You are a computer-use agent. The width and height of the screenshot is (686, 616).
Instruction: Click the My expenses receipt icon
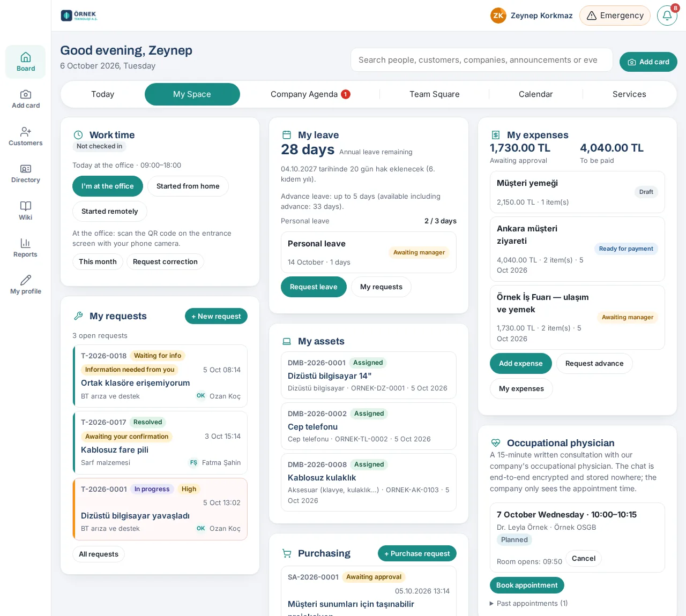pyautogui.click(x=496, y=135)
